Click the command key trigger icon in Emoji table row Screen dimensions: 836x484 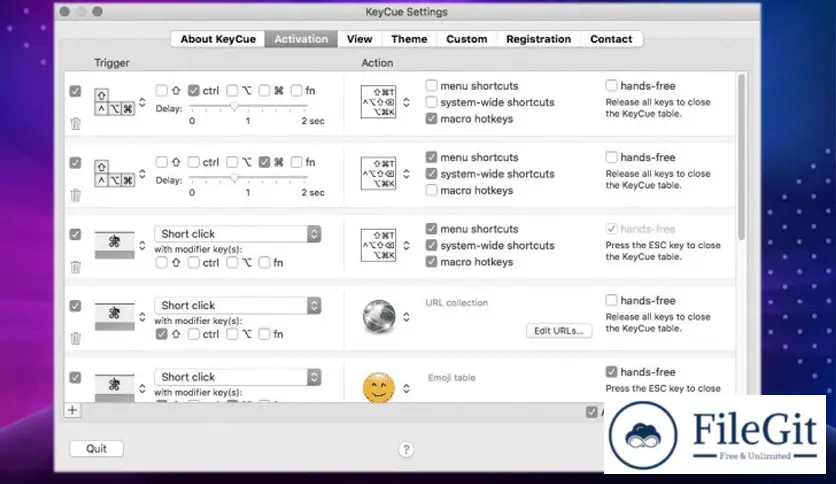pos(114,388)
